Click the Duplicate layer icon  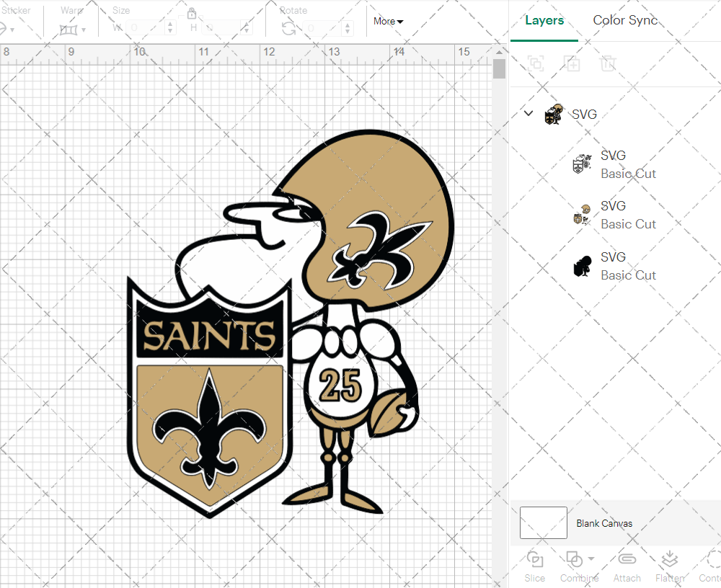point(572,63)
